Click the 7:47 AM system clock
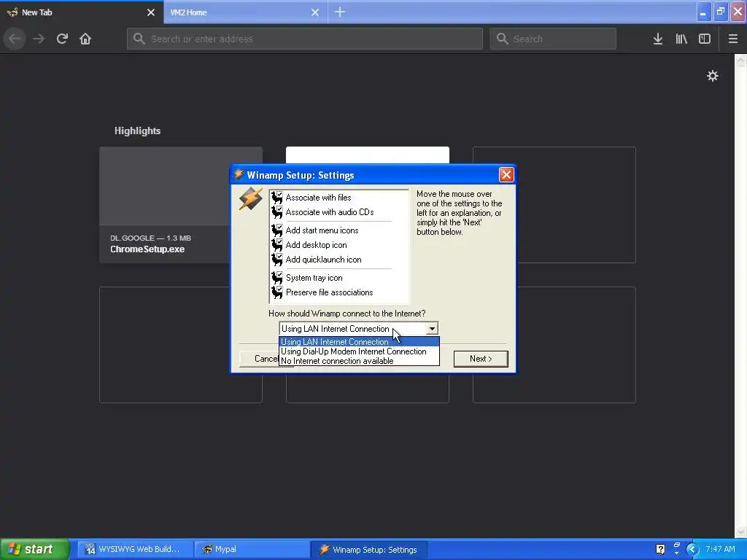 [720, 549]
